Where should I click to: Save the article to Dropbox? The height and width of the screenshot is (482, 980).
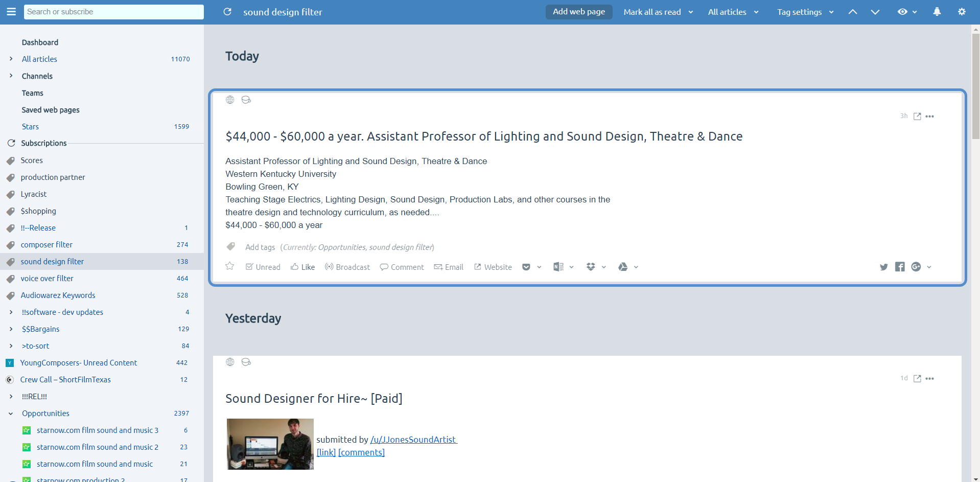[x=591, y=267]
